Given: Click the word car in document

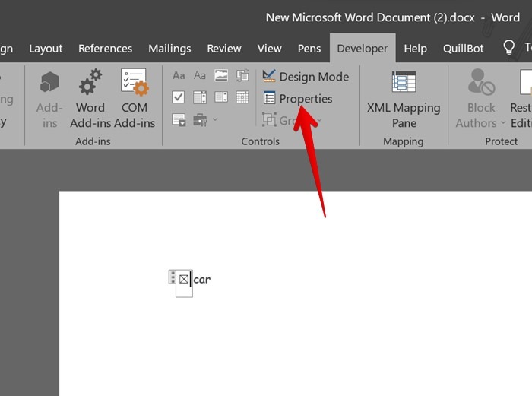Looking at the screenshot, I should pyautogui.click(x=202, y=280).
